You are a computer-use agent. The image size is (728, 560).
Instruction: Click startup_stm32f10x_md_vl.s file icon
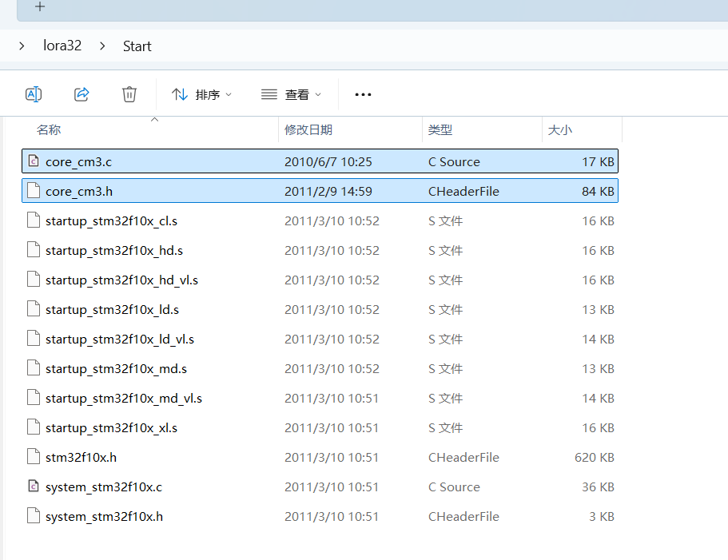click(34, 398)
